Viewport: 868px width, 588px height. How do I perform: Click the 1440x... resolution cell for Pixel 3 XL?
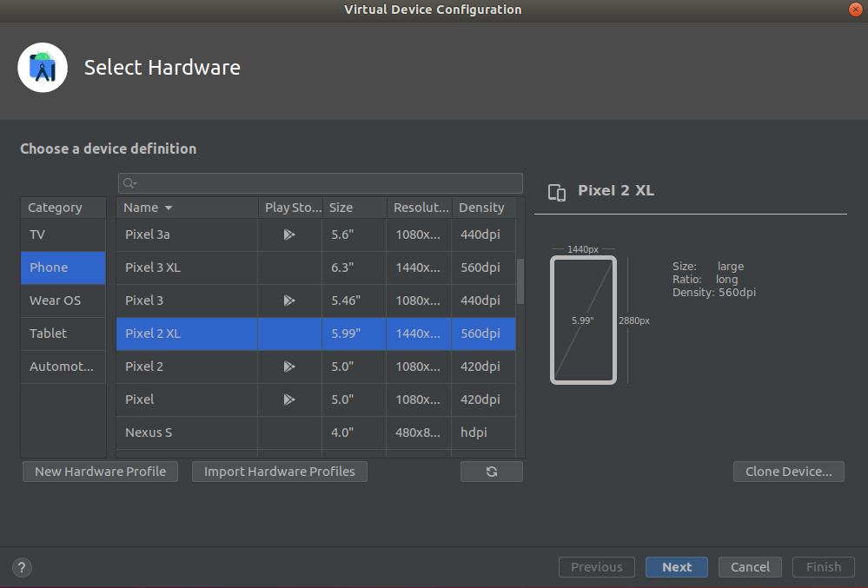(419, 268)
